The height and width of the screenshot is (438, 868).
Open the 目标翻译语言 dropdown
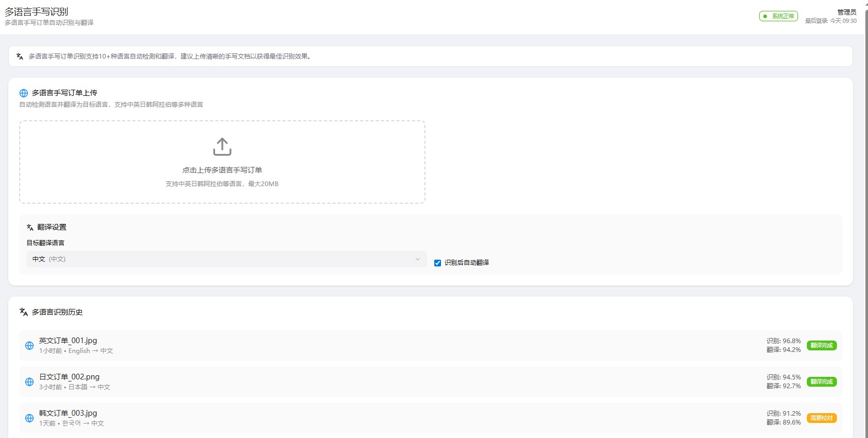coord(226,259)
